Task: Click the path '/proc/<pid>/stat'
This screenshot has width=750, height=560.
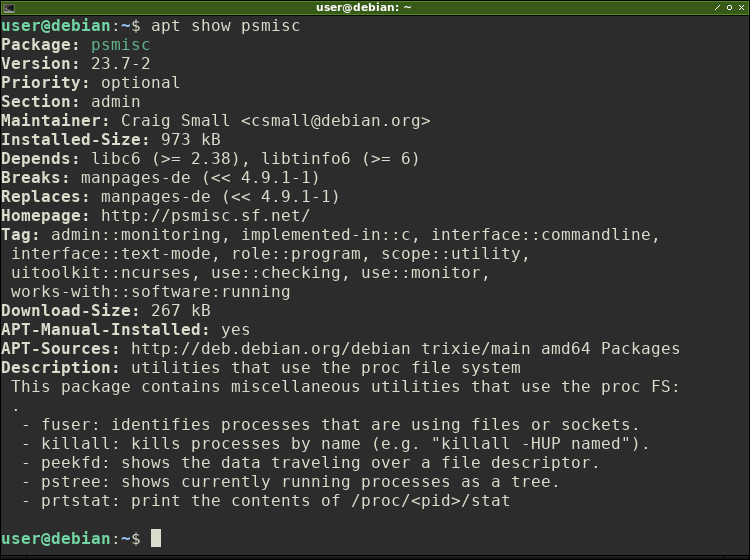Action: click(430, 501)
